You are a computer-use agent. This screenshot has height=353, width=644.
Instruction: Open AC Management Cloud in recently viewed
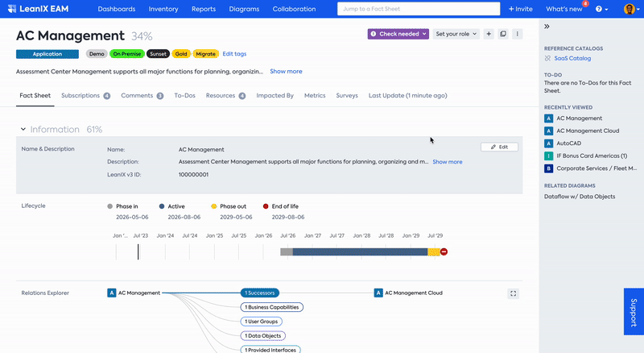(x=581, y=131)
